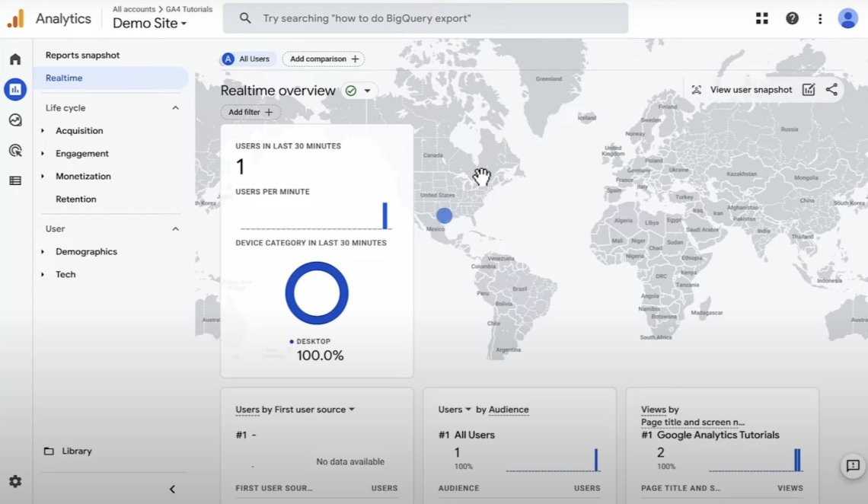Click the 'VIEWS' column header
The image size is (868, 504).
coord(790,488)
